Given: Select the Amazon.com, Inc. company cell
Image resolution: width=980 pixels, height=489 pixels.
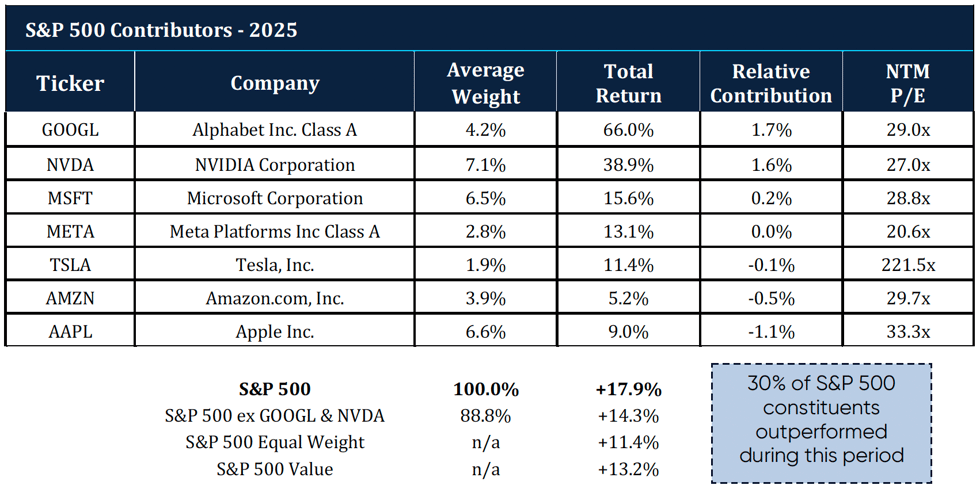Looking at the screenshot, I should coord(275,299).
